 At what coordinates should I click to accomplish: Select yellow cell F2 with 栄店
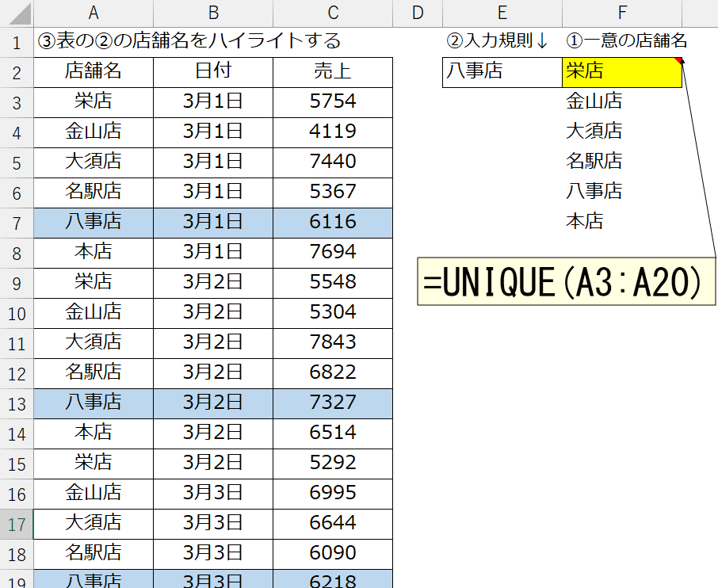pyautogui.click(x=622, y=72)
